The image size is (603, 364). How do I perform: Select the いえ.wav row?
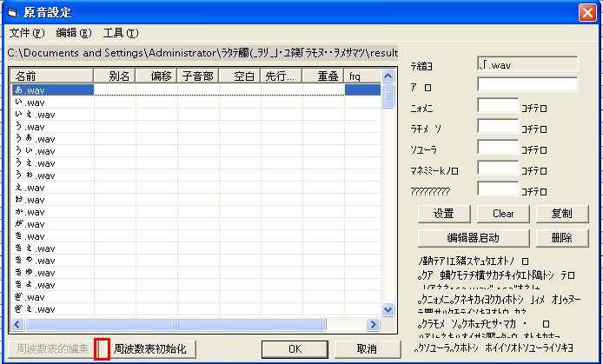tap(196, 115)
